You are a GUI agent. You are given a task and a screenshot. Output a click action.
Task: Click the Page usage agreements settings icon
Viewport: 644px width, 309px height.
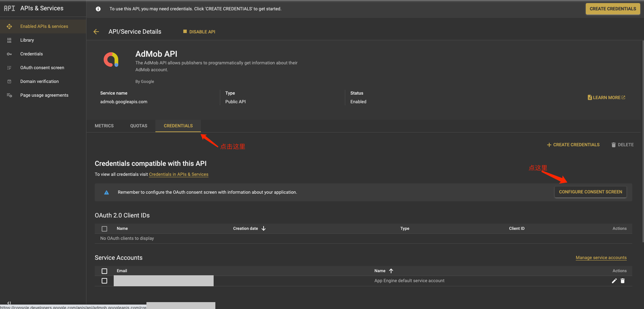click(x=9, y=95)
